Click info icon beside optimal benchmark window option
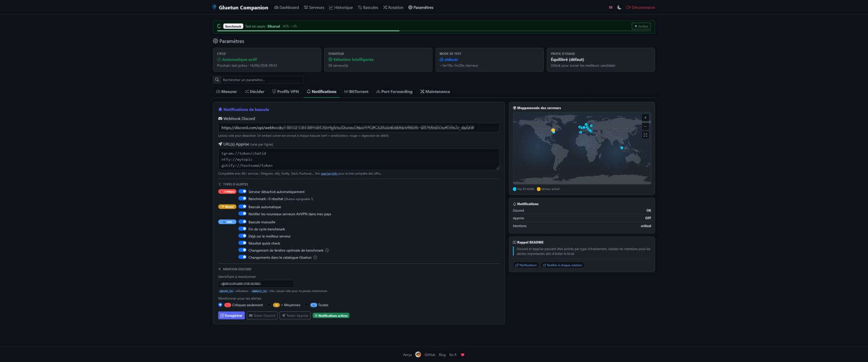This screenshot has width=868, height=362. click(x=327, y=250)
